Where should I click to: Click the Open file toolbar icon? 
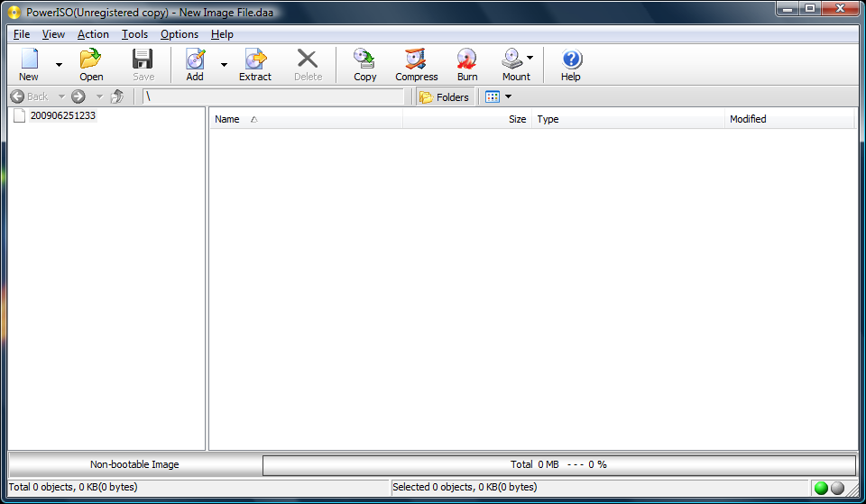coord(90,59)
